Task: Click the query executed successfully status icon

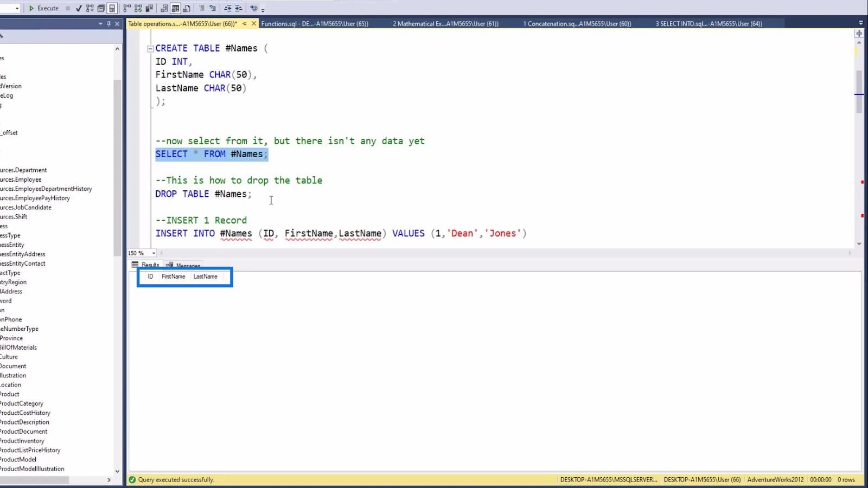Action: pyautogui.click(x=132, y=480)
